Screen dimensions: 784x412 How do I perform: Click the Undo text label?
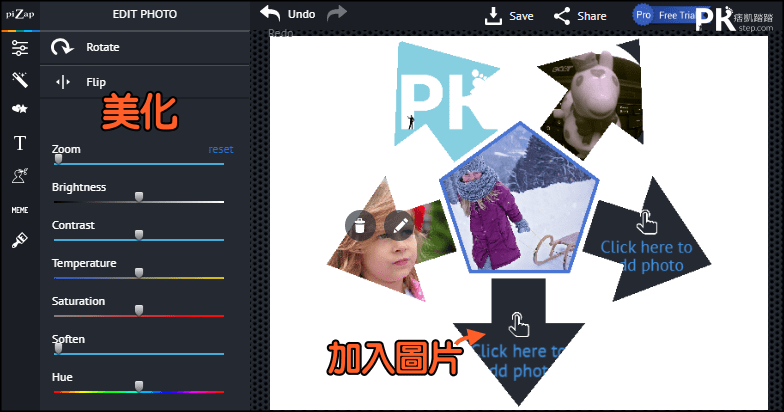[302, 14]
